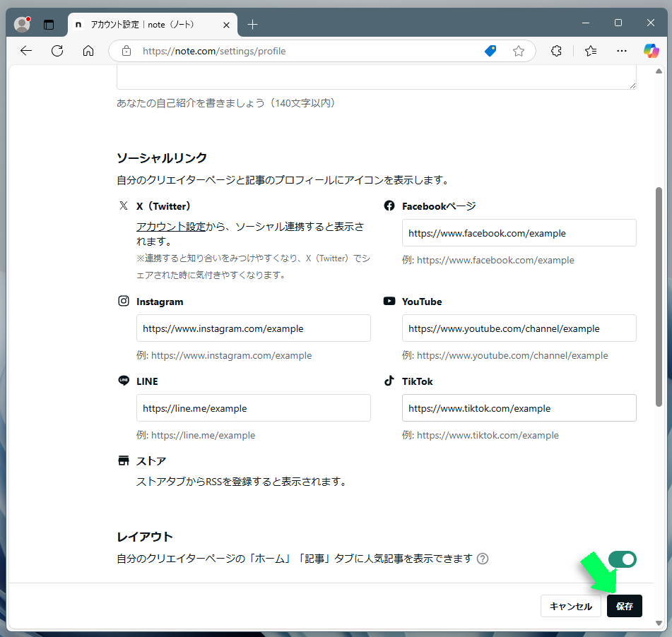Click the address bar URL
Image resolution: width=672 pixels, height=637 pixels.
coord(214,51)
